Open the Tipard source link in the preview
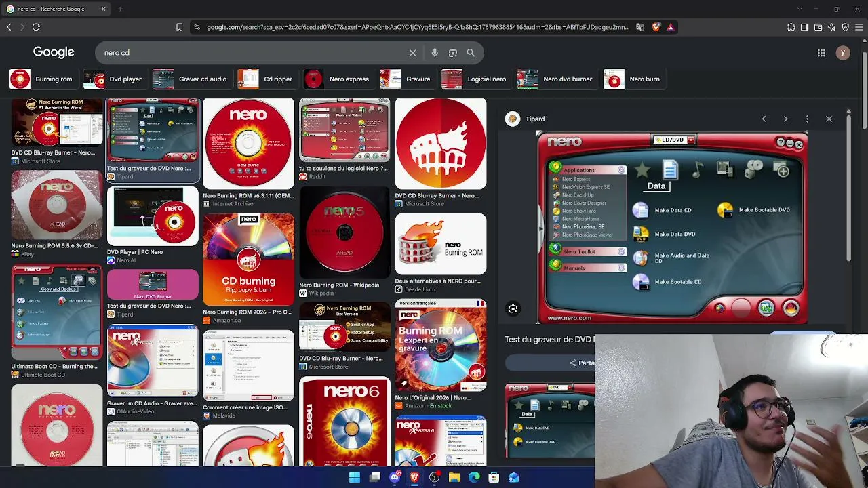The width and height of the screenshot is (868, 488). (x=526, y=119)
